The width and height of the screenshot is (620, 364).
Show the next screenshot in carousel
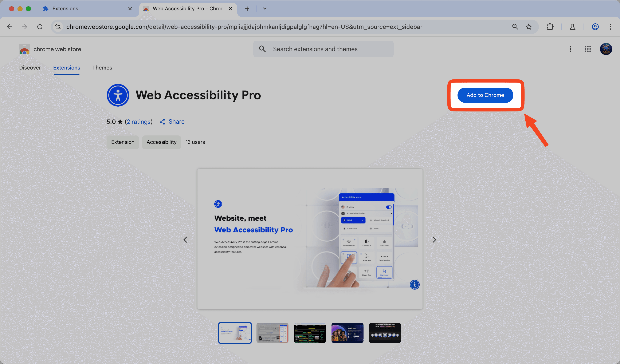click(435, 240)
